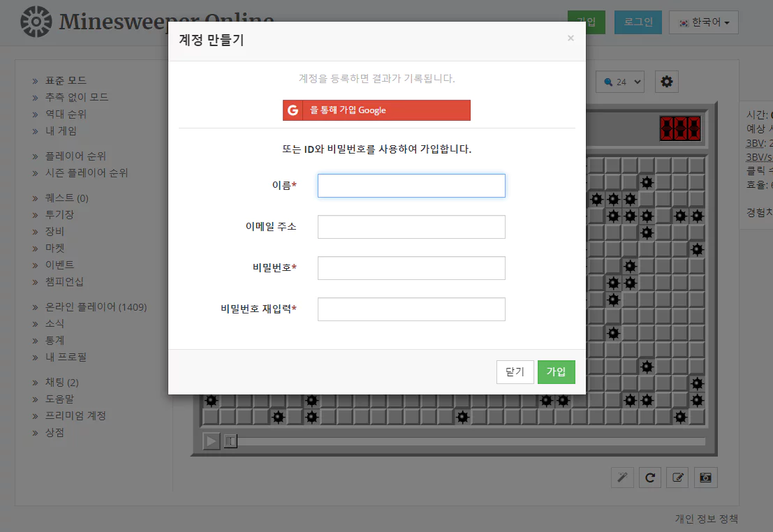Open the game settings gear icon
The image size is (773, 532).
(x=667, y=82)
